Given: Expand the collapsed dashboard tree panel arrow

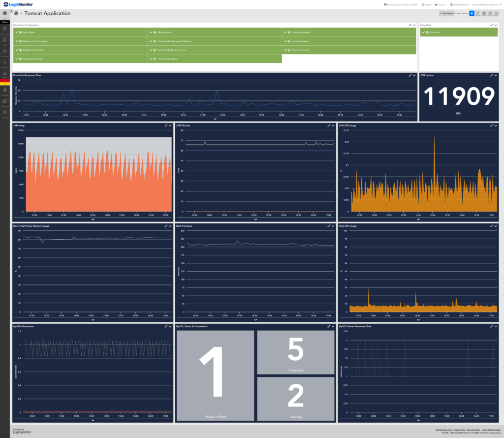Looking at the screenshot, I should coord(12,11).
